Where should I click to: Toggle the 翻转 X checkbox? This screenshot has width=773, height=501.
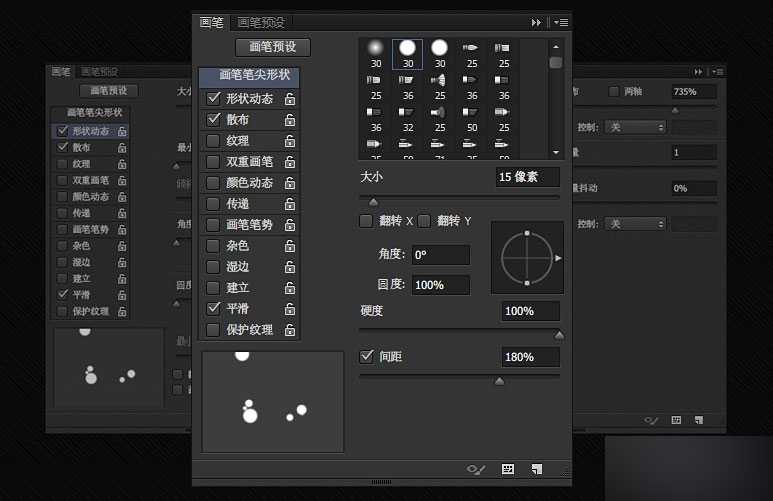(x=366, y=220)
